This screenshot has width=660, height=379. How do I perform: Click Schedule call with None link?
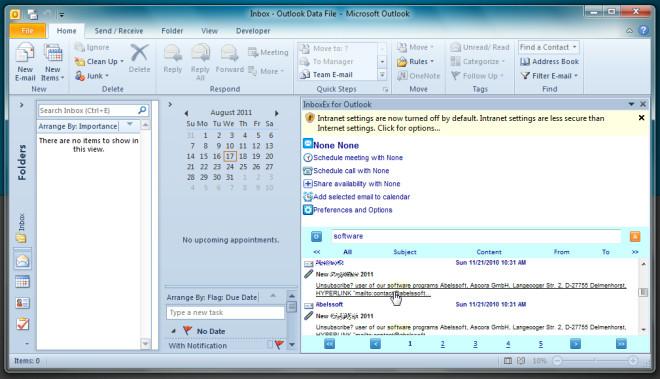coord(351,171)
